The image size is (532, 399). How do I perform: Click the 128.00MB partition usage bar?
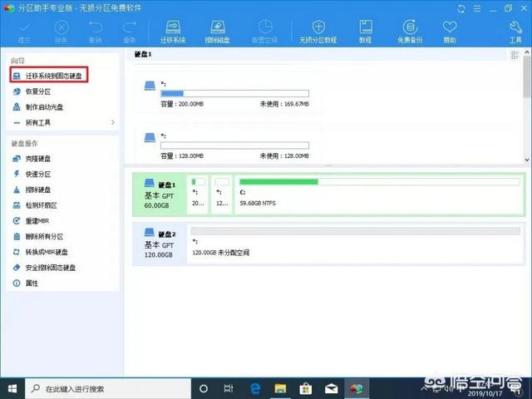click(234, 145)
